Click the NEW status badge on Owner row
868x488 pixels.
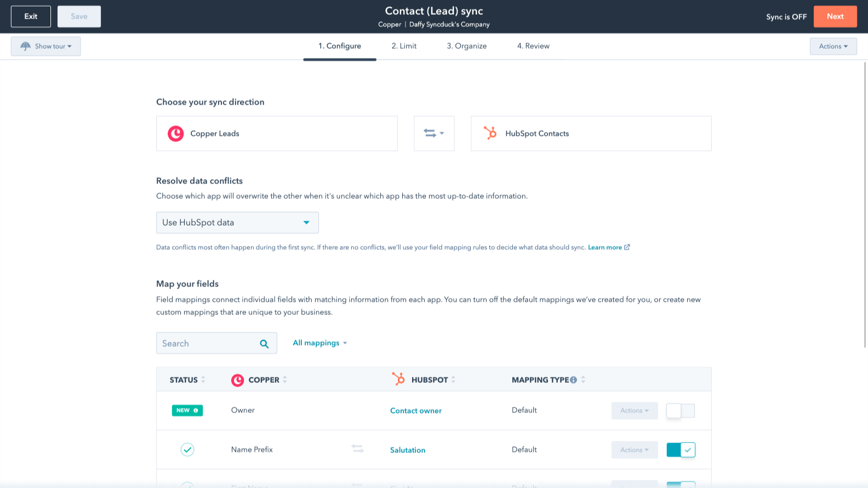click(187, 410)
